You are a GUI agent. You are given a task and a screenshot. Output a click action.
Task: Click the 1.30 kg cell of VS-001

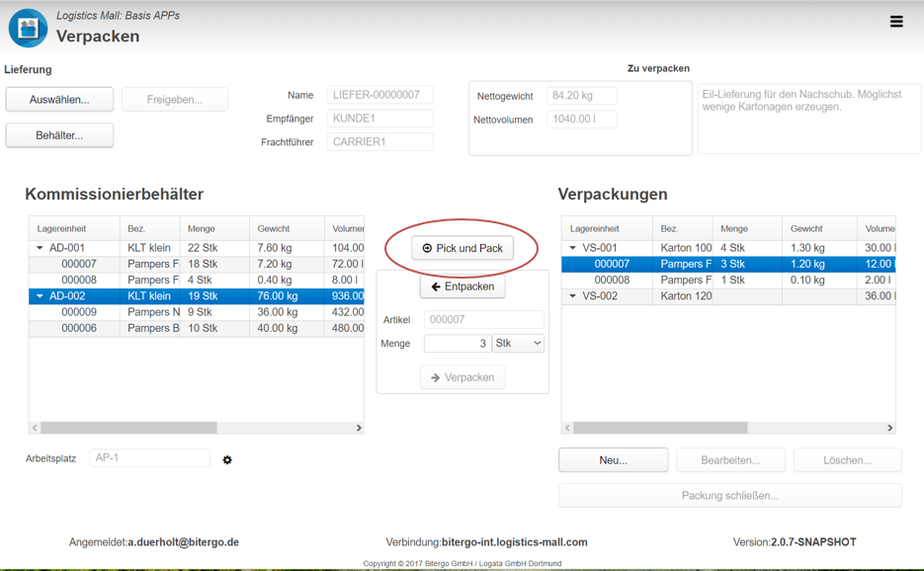[819, 248]
